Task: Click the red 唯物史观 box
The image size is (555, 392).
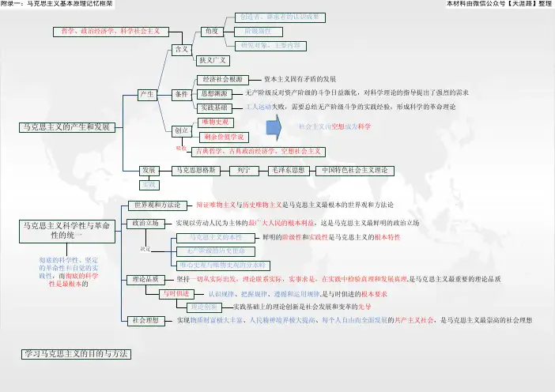Action: click(x=215, y=122)
